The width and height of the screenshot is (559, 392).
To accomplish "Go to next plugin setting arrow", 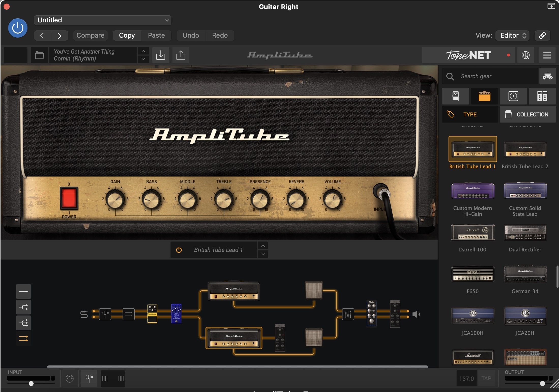I will (x=60, y=36).
